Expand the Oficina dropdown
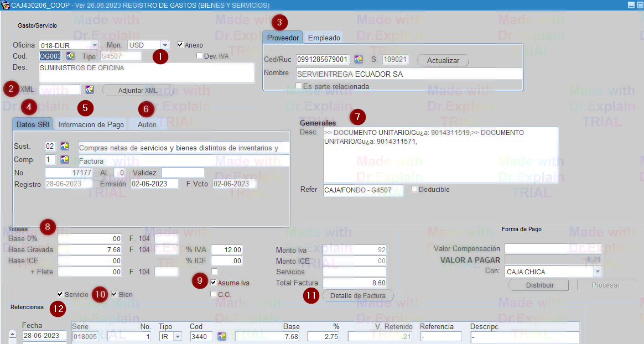The image size is (644, 344). 95,45
